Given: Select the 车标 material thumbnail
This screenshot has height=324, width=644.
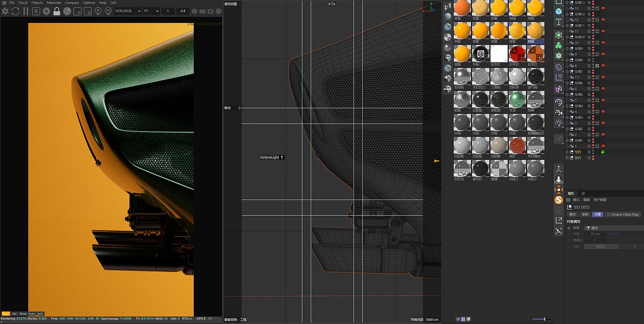Looking at the screenshot, I should pos(481,53).
